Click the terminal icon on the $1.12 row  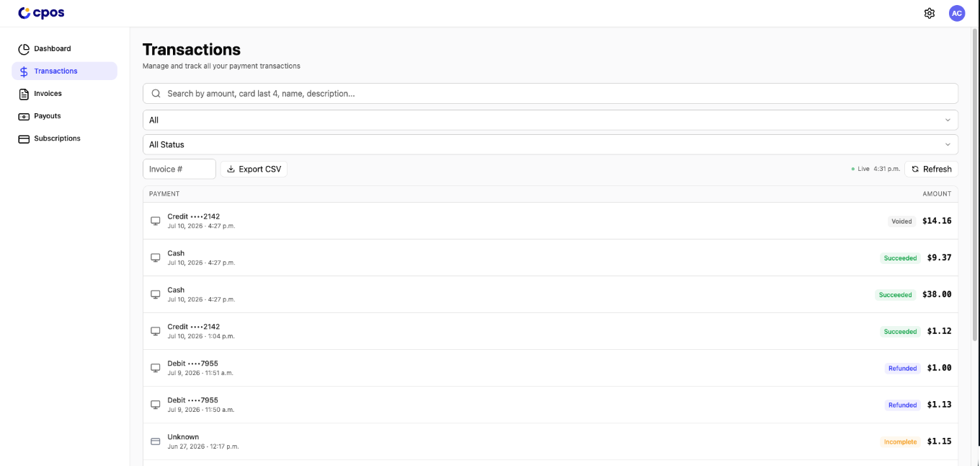coord(155,331)
